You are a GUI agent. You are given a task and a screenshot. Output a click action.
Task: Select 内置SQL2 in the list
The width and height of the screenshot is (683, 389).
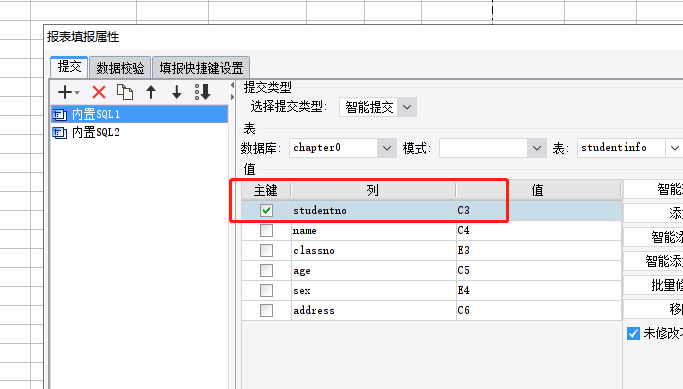click(x=139, y=132)
